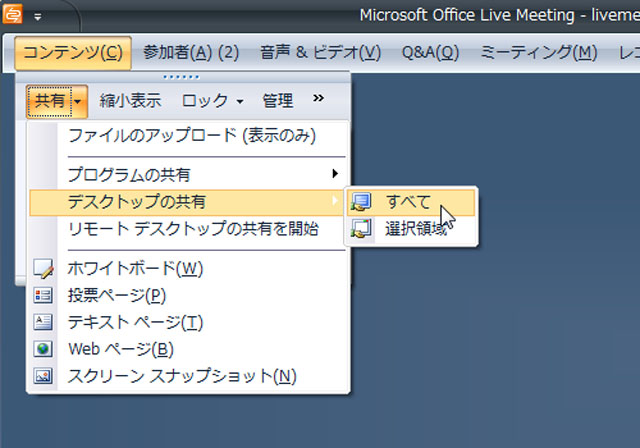The width and height of the screenshot is (640, 448).
Task: Select デスクトップの共有 menu entry
Action: [188, 202]
